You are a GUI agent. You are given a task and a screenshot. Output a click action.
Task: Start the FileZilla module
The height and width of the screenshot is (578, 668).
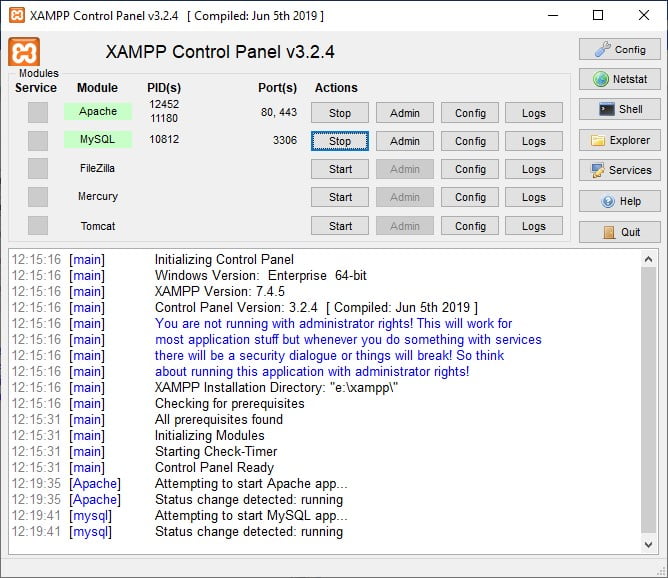click(340, 169)
